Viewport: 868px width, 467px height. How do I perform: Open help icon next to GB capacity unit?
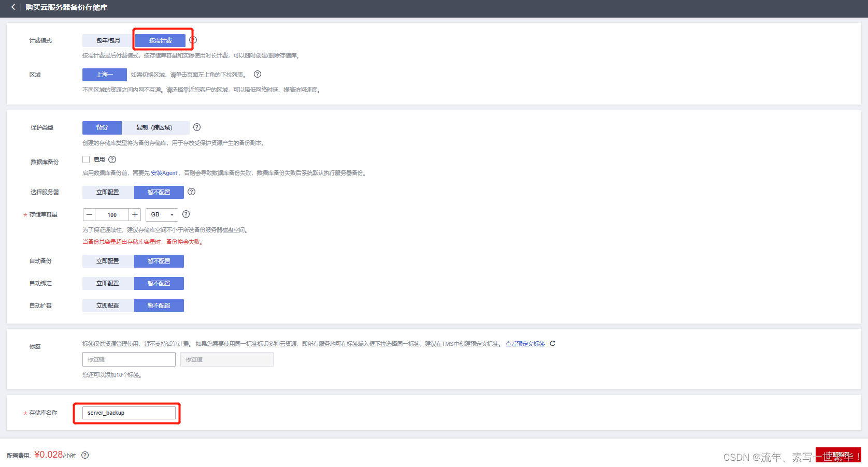[x=186, y=214]
